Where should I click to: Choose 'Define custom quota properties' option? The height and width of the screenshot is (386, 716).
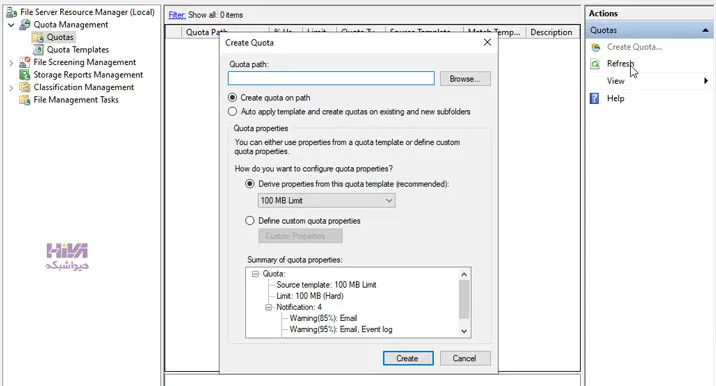point(249,221)
